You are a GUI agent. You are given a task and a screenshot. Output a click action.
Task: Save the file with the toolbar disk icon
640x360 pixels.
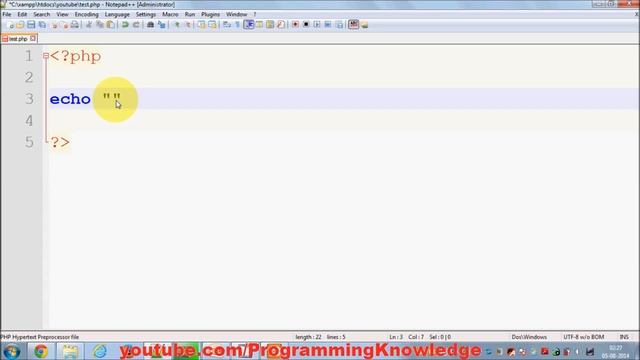click(x=31, y=25)
